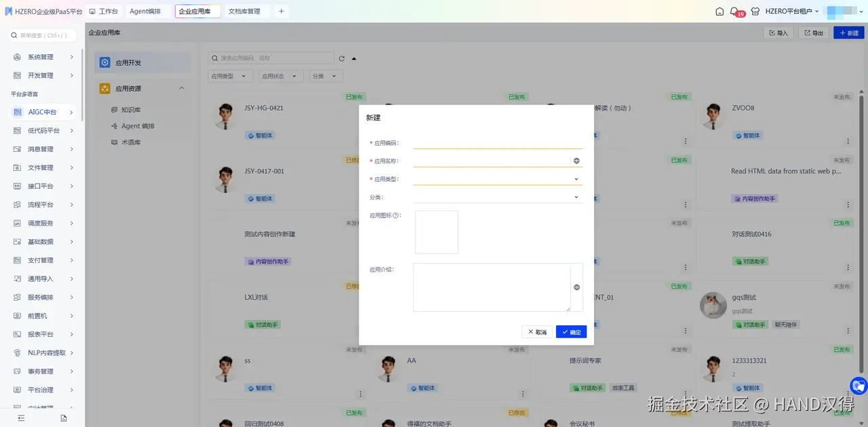Open 术语库 under 应用资源
Screen dimensions: 868x427
pos(131,142)
